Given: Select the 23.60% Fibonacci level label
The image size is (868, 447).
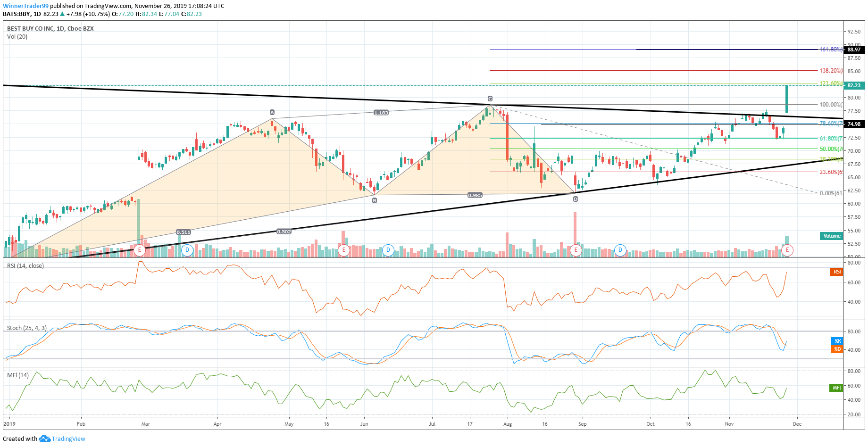Looking at the screenshot, I should 831,172.
